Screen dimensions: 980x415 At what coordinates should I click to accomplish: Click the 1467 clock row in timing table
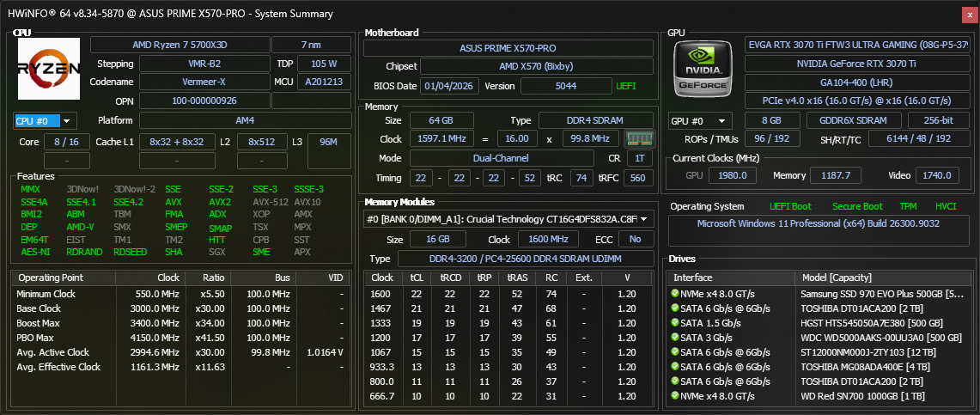(508, 308)
